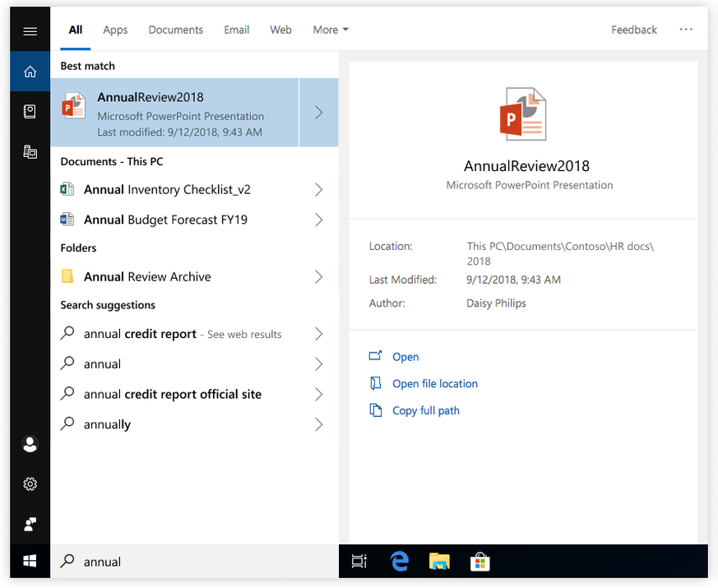Viewport: 718px width, 588px height.
Task: Click the search box magnifier icon
Action: (x=67, y=561)
